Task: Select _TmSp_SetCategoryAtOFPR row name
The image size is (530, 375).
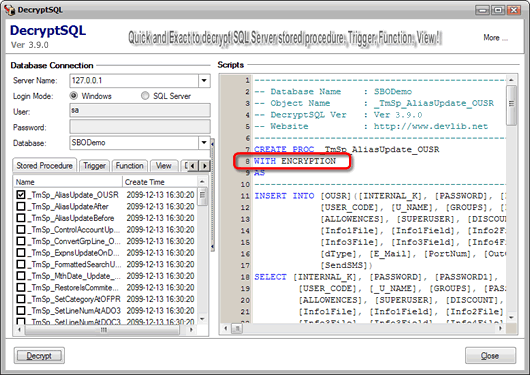Action: click(x=74, y=299)
